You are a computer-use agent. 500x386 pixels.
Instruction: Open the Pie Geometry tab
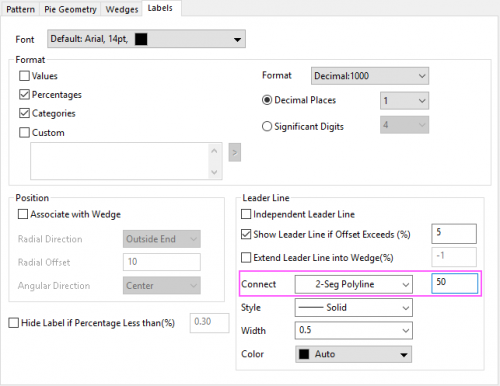pyautogui.click(x=70, y=9)
